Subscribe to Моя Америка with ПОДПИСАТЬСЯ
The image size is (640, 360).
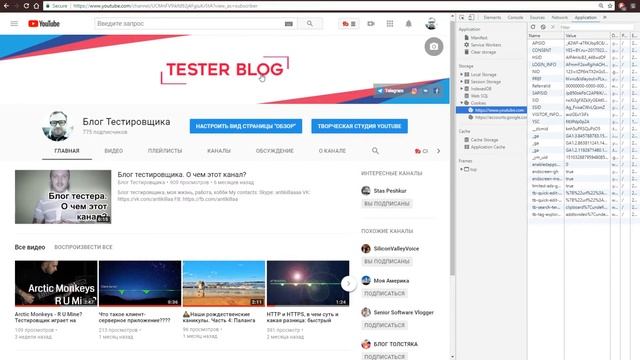tap(384, 293)
